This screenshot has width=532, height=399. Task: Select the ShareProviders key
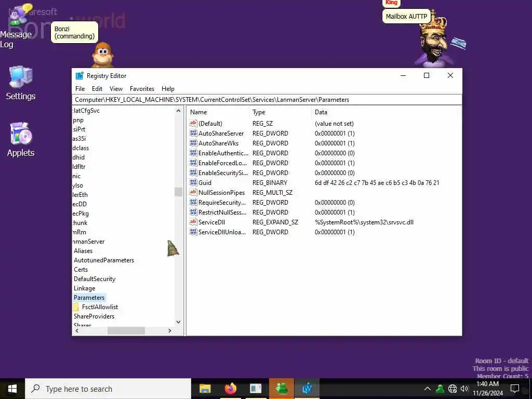click(x=94, y=316)
